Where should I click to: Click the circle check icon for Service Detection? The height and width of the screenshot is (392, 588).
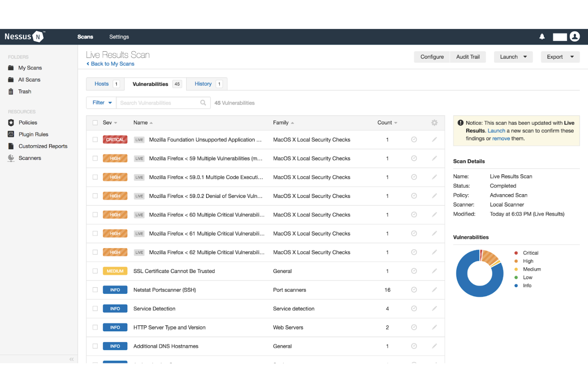[414, 309]
